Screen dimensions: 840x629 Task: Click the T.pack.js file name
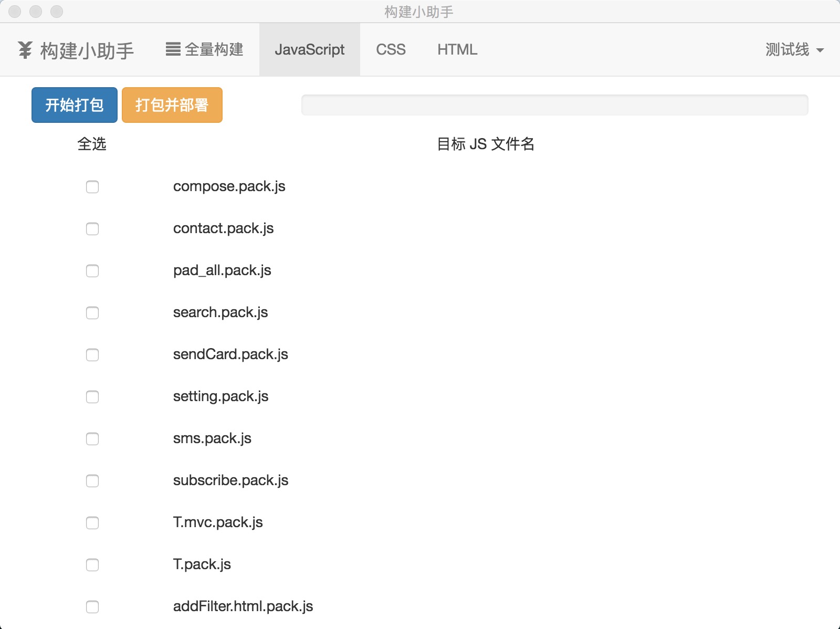(x=202, y=565)
